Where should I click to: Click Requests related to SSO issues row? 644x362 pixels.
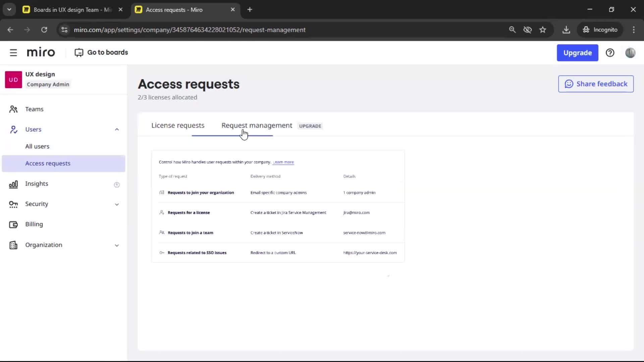(278, 253)
